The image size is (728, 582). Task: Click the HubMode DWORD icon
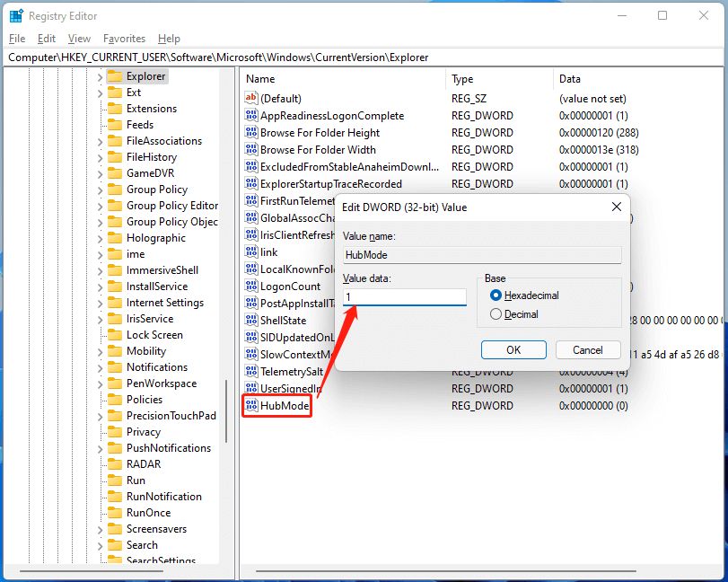pyautogui.click(x=251, y=405)
